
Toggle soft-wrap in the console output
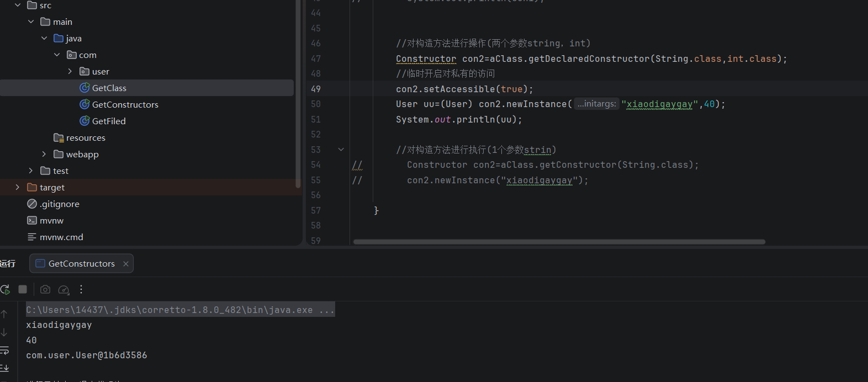[4, 351]
